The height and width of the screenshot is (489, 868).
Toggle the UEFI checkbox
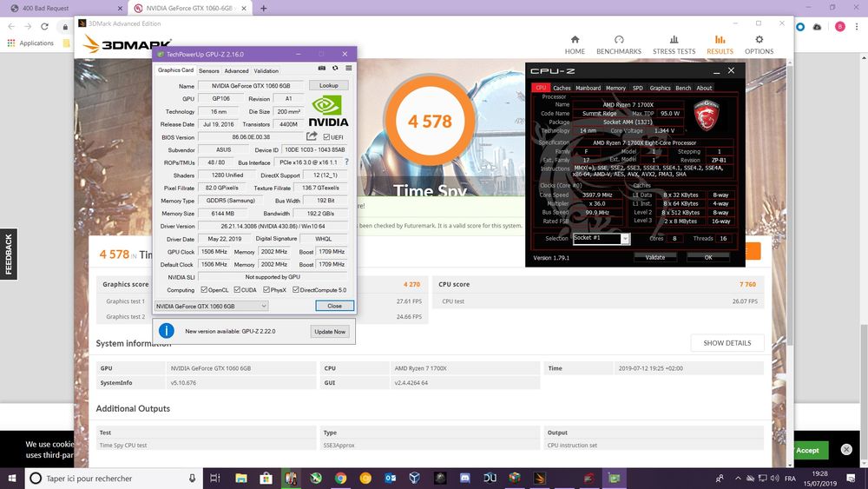coord(326,136)
